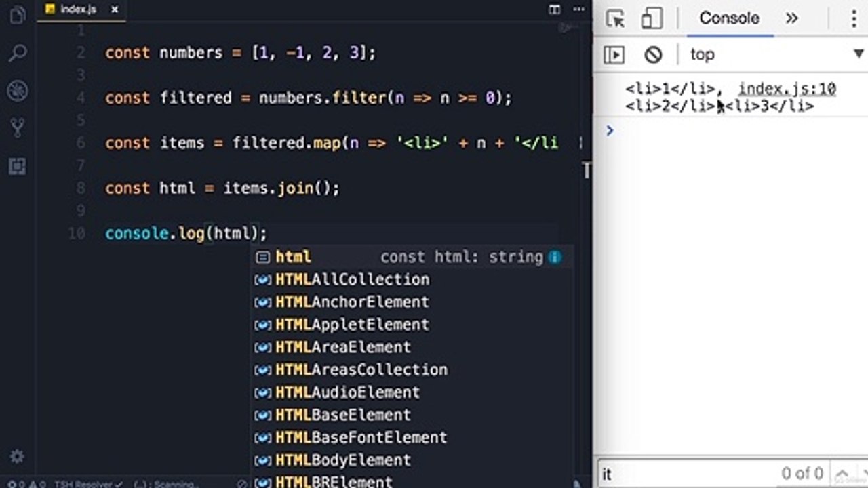Open the Extensions view in activity bar
The height and width of the screenshot is (488, 868).
coord(18,165)
